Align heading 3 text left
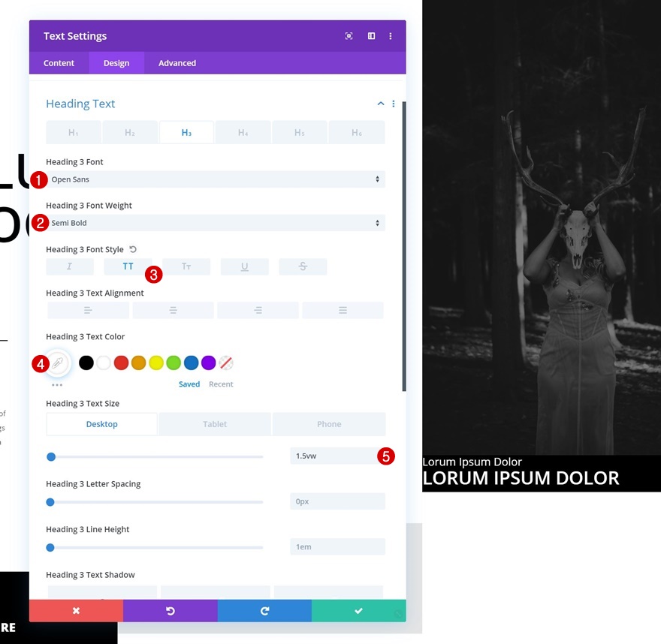661x644 pixels. click(x=88, y=311)
